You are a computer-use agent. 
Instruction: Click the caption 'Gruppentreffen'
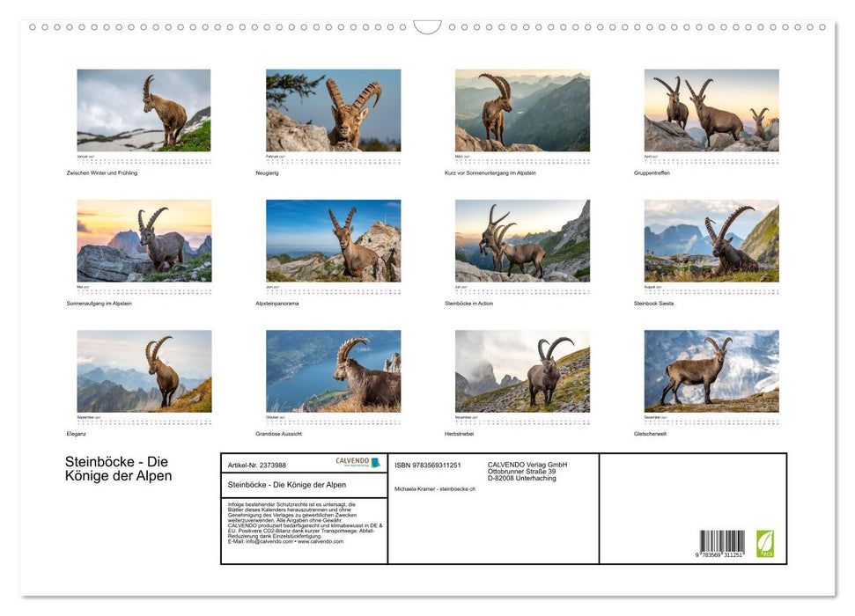click(x=652, y=172)
